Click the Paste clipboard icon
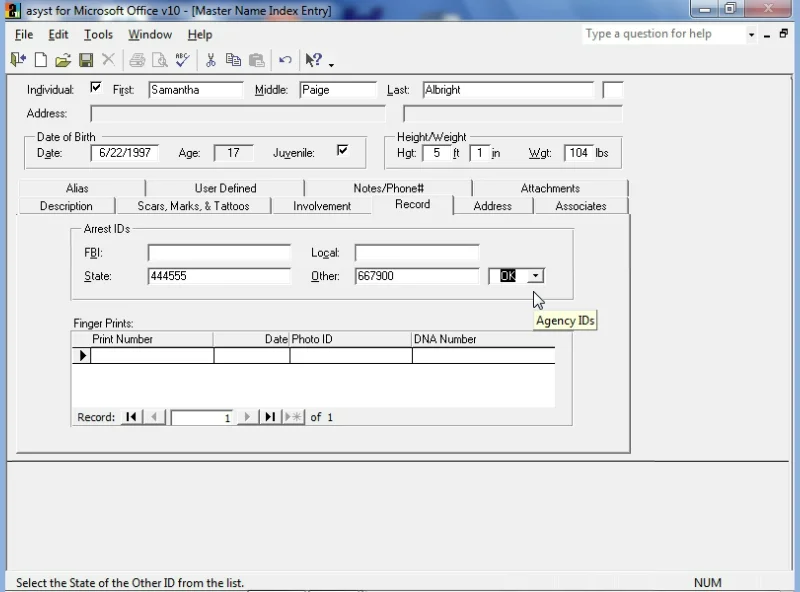The height and width of the screenshot is (592, 800). pyautogui.click(x=257, y=60)
